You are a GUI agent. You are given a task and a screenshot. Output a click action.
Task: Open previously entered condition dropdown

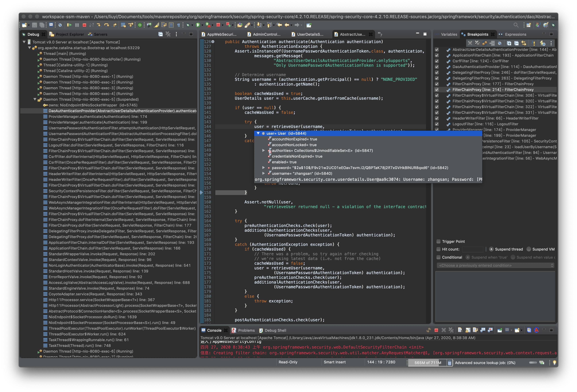[x=495, y=266]
